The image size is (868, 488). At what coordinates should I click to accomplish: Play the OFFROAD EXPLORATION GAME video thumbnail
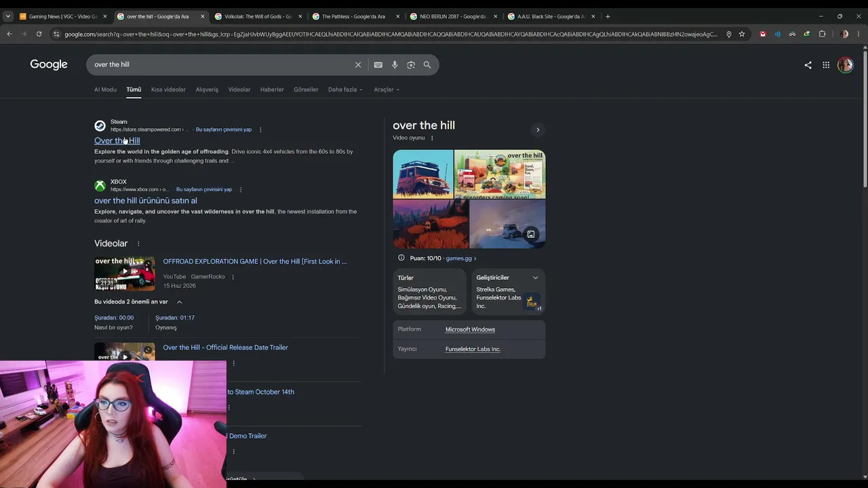tap(125, 272)
